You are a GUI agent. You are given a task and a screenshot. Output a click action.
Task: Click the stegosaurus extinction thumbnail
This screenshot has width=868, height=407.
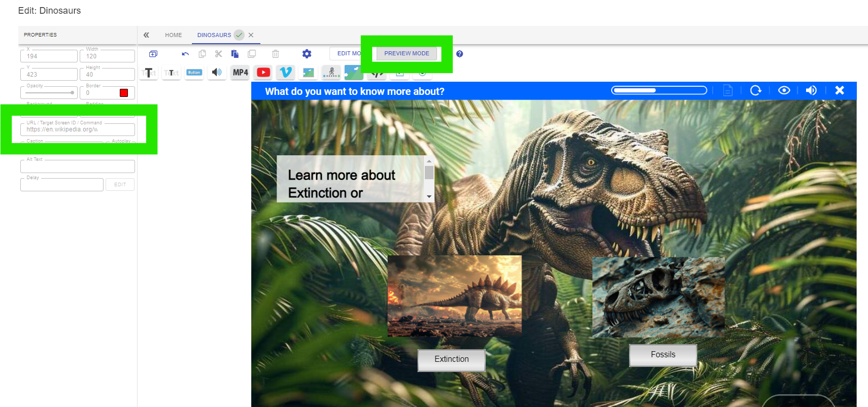[x=454, y=296]
